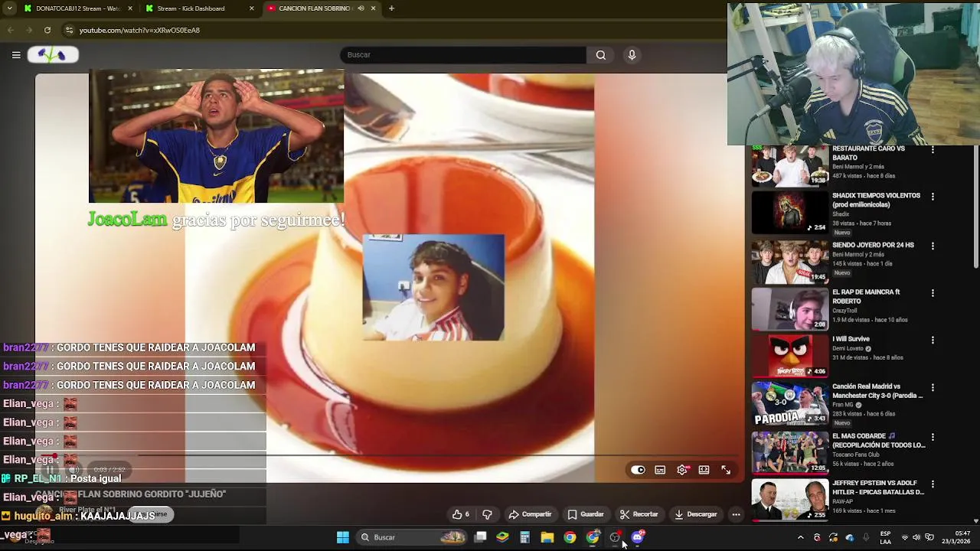Open Calculator from the taskbar
This screenshot has width=980, height=551.
[x=524, y=537]
